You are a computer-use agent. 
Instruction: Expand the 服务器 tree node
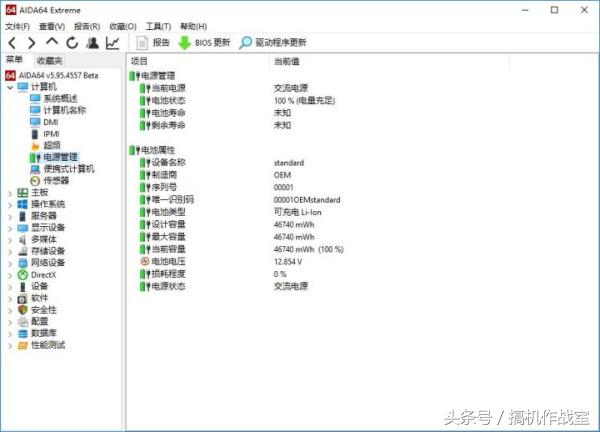pyautogui.click(x=10, y=217)
